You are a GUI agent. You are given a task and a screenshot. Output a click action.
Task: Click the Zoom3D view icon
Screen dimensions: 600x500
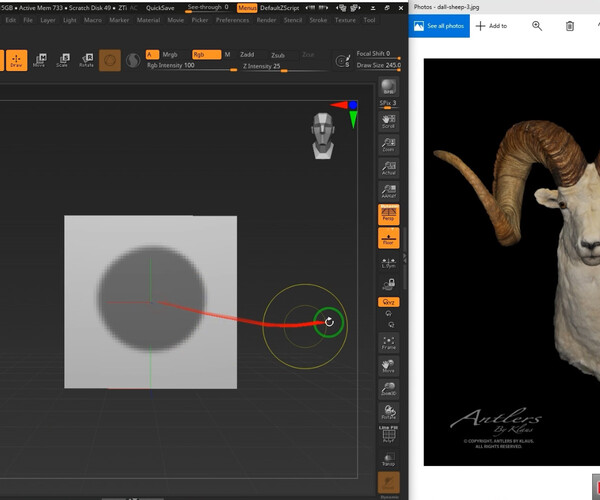click(388, 389)
